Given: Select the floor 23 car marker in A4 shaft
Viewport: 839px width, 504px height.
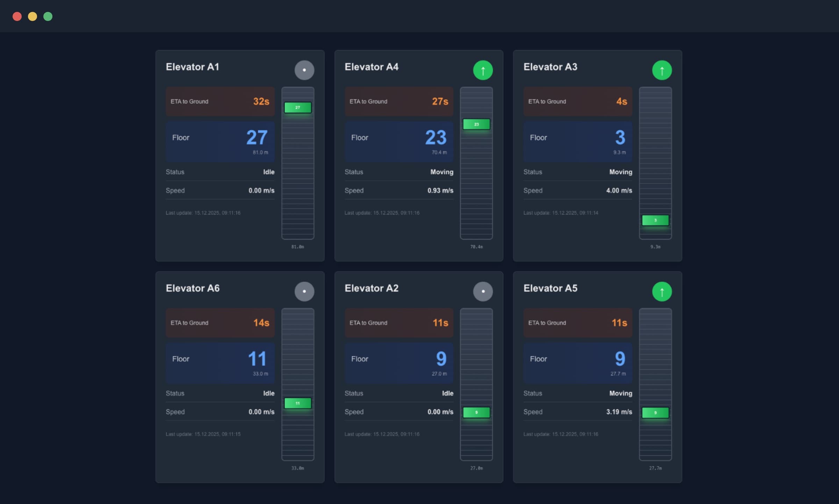Looking at the screenshot, I should (x=476, y=124).
